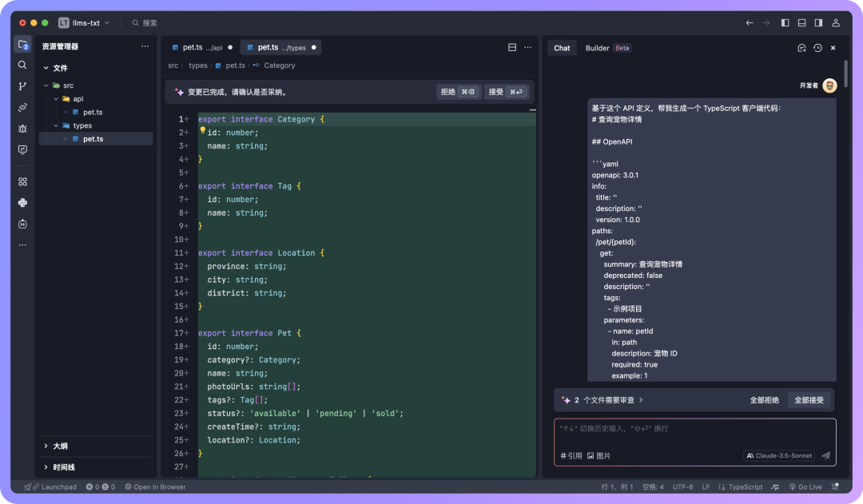Click the Python icon in activity bar

22,203
